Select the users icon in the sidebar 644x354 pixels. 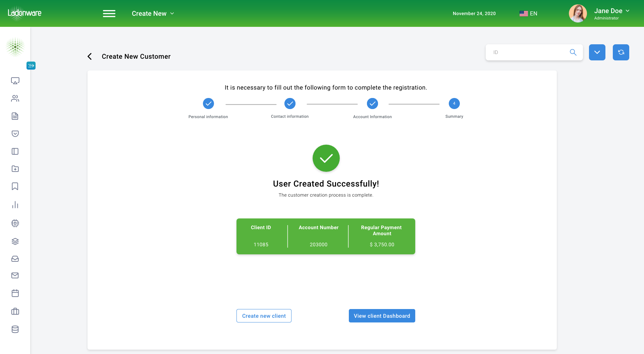point(15,98)
